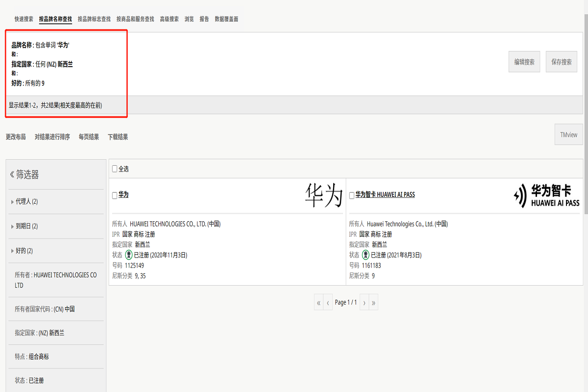The image size is (588, 392).
Task: Go to first page of results
Action: (x=318, y=303)
